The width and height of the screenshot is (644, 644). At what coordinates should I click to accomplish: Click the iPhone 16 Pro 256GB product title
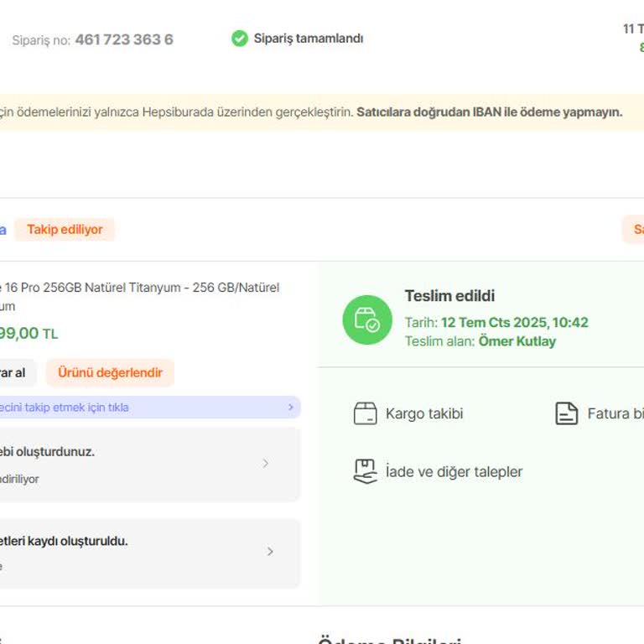coord(138,288)
